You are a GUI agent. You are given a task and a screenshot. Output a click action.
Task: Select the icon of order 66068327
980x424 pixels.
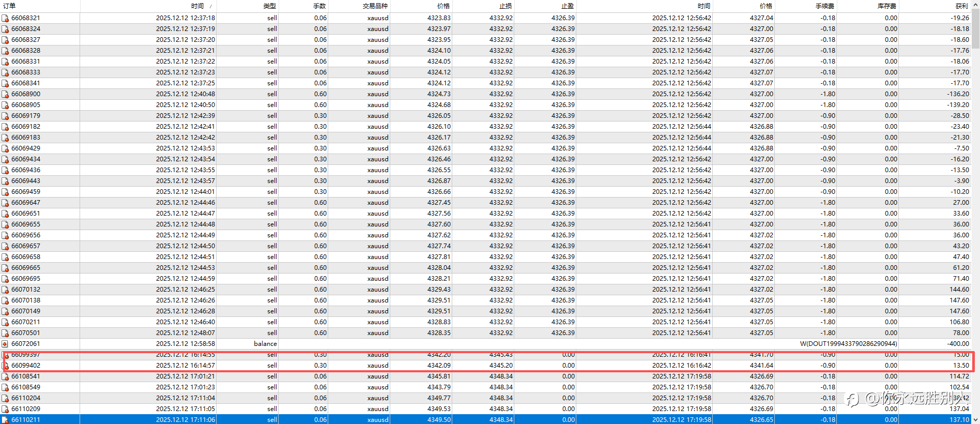tap(5, 40)
